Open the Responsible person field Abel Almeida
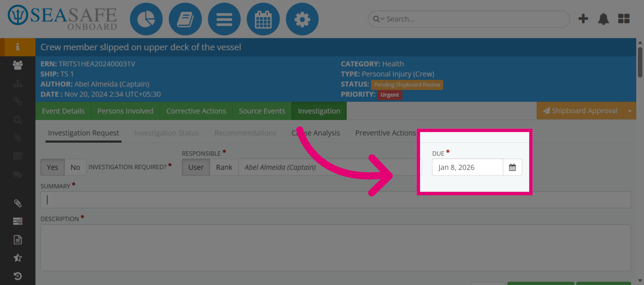Screen dimensions: 644x285 [330, 167]
